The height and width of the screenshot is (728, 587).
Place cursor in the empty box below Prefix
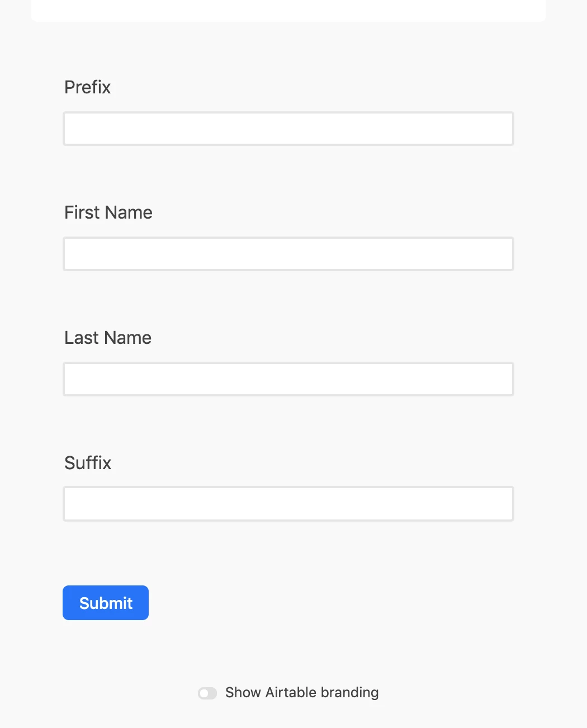(288, 129)
